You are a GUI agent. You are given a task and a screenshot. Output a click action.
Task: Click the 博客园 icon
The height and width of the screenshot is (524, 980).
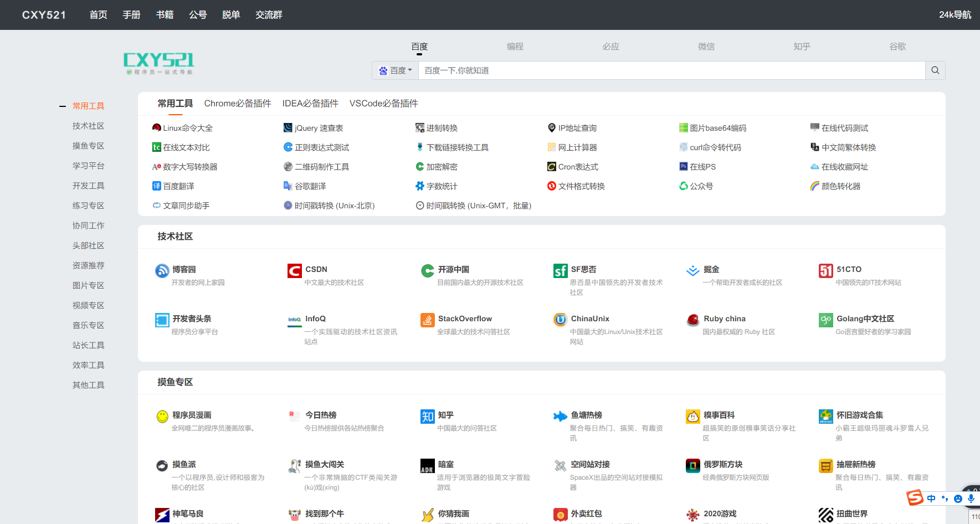[162, 271]
